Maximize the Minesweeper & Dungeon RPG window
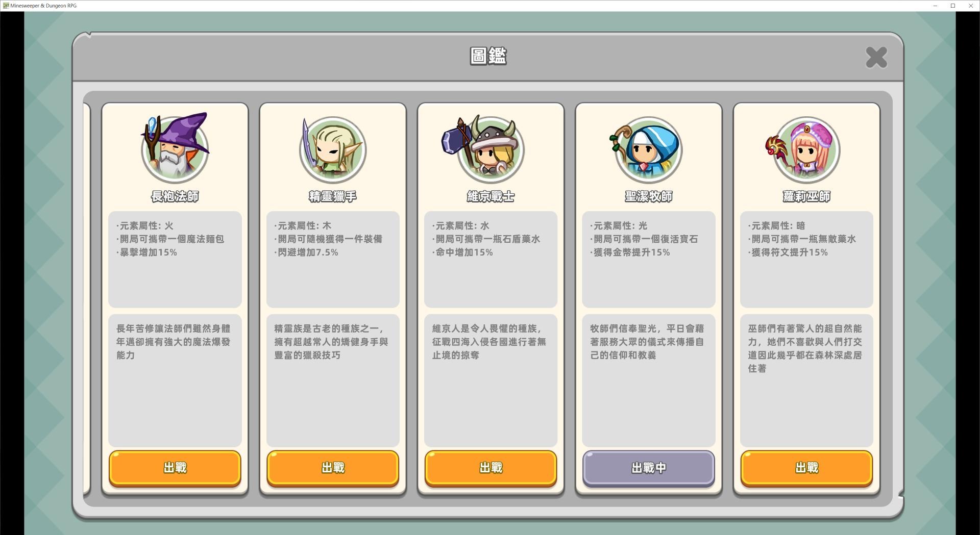The image size is (980, 535). point(952,6)
